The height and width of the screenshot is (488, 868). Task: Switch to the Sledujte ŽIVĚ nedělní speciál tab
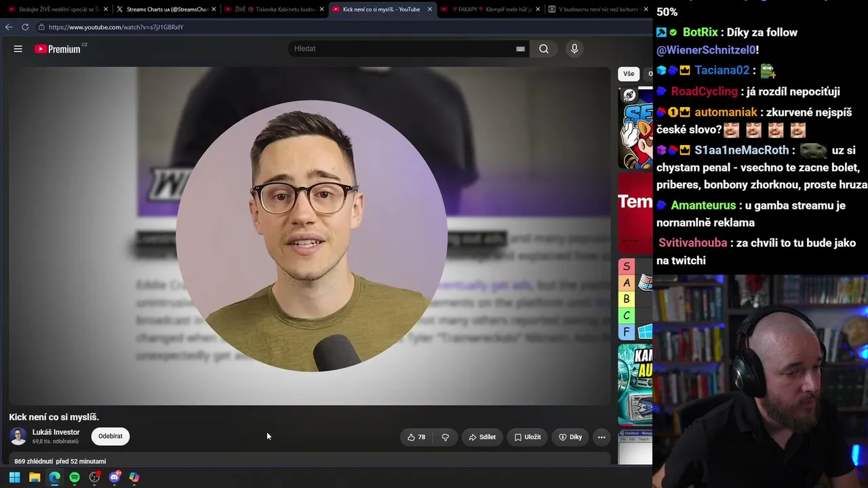point(58,9)
